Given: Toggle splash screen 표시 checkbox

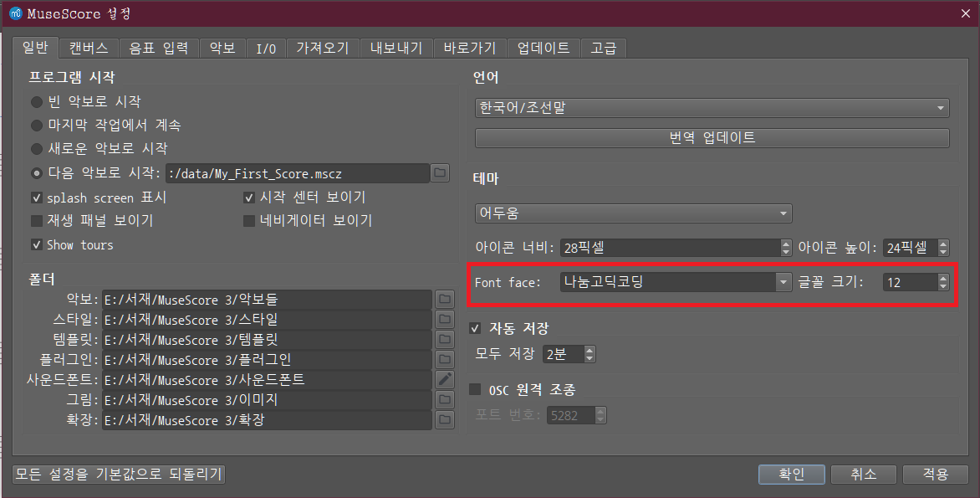Looking at the screenshot, I should click(x=37, y=198).
